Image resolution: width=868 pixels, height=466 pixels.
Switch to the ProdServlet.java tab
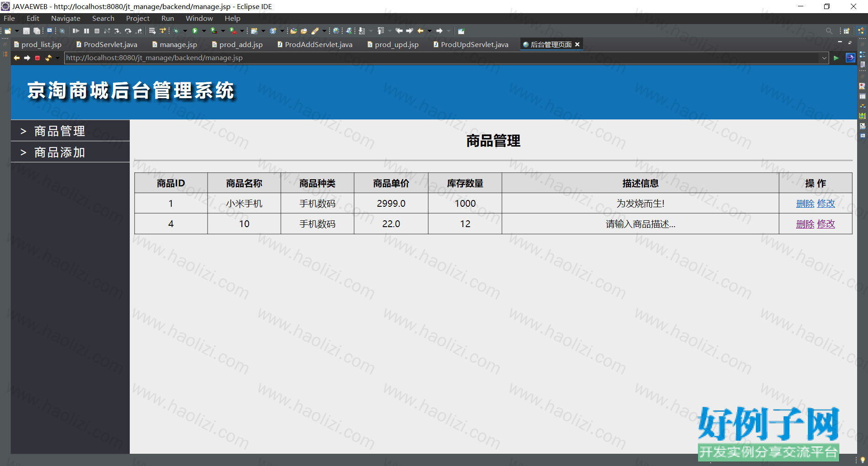coord(107,44)
